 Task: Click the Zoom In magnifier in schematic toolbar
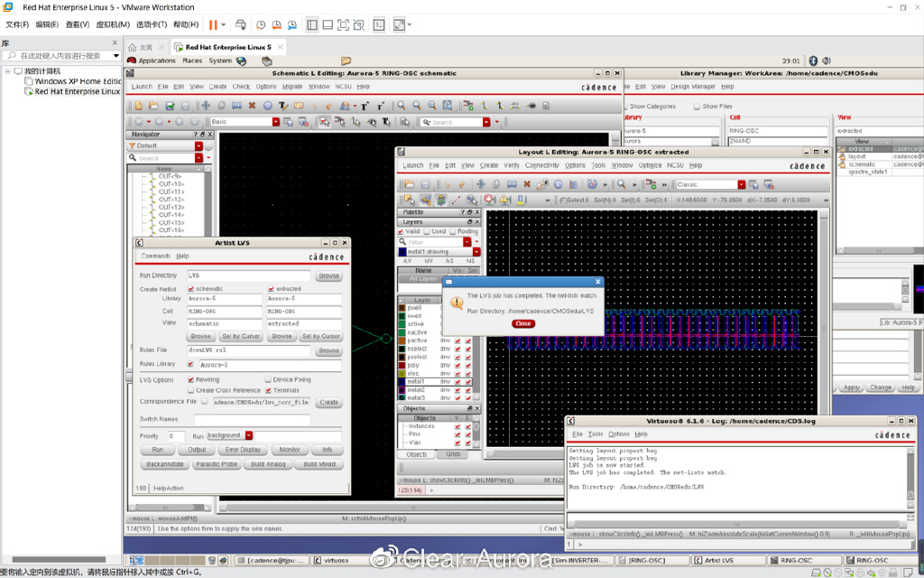pos(402,106)
